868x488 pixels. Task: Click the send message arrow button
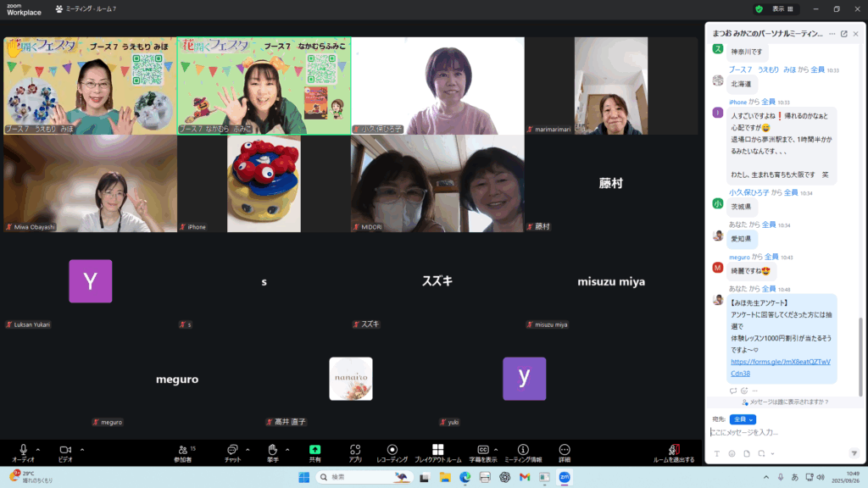pyautogui.click(x=854, y=453)
